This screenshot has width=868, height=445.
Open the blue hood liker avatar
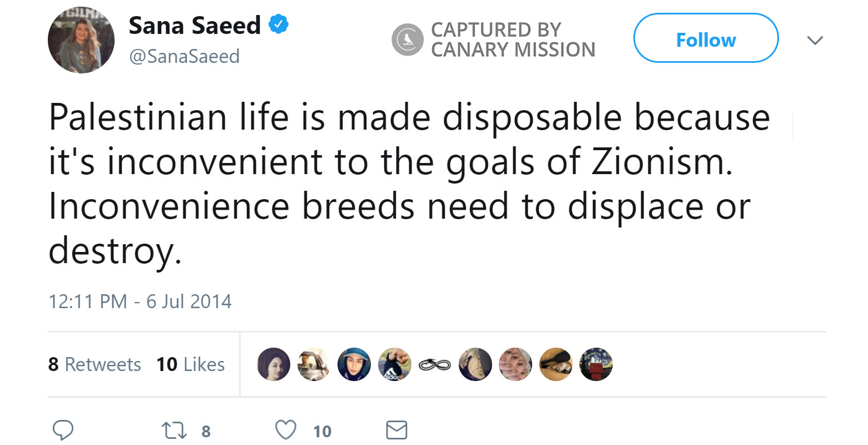[x=354, y=364]
